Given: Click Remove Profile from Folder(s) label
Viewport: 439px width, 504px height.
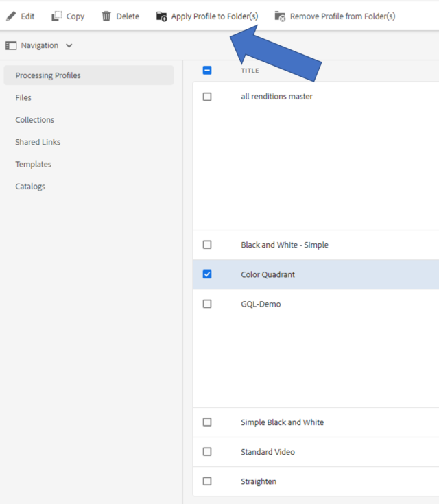Looking at the screenshot, I should click(x=342, y=16).
